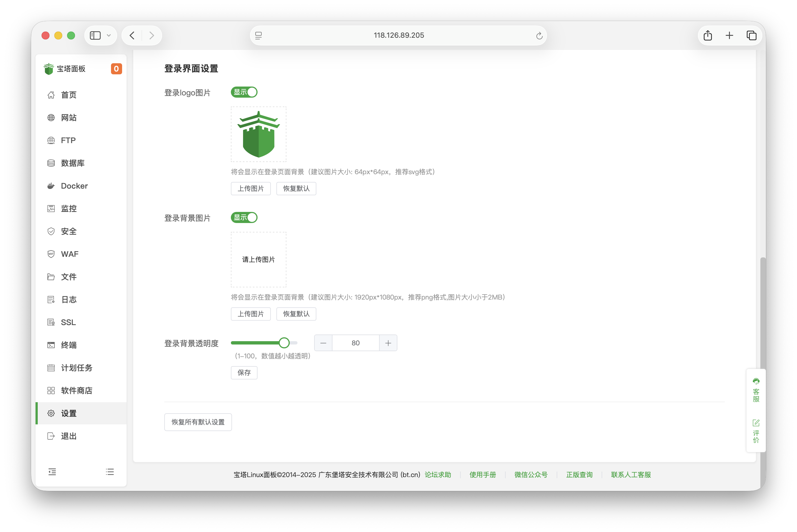
Task: Toggle off 登录logo图片 display switch
Action: [x=244, y=92]
